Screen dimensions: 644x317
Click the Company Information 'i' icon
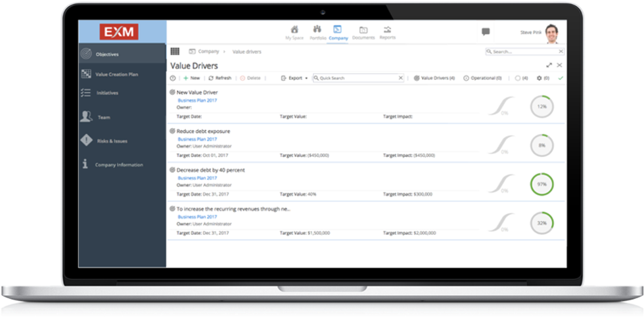click(x=85, y=164)
